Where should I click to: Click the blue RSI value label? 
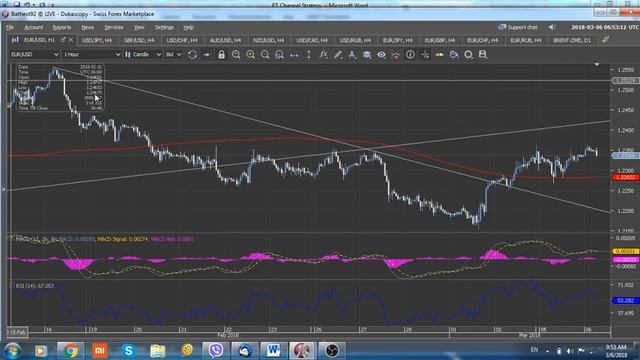pyautogui.click(x=625, y=300)
